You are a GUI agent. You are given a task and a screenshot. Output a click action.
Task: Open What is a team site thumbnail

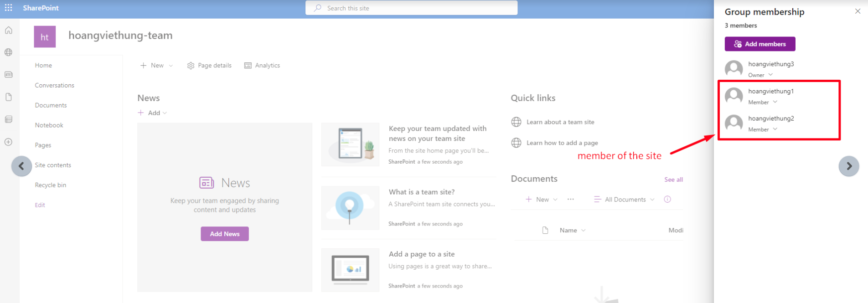(350, 208)
